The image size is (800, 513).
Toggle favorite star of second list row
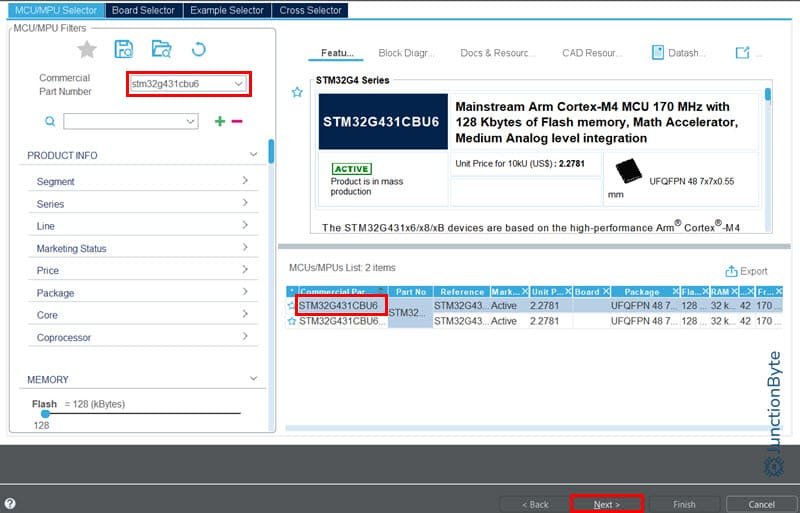[x=291, y=322]
